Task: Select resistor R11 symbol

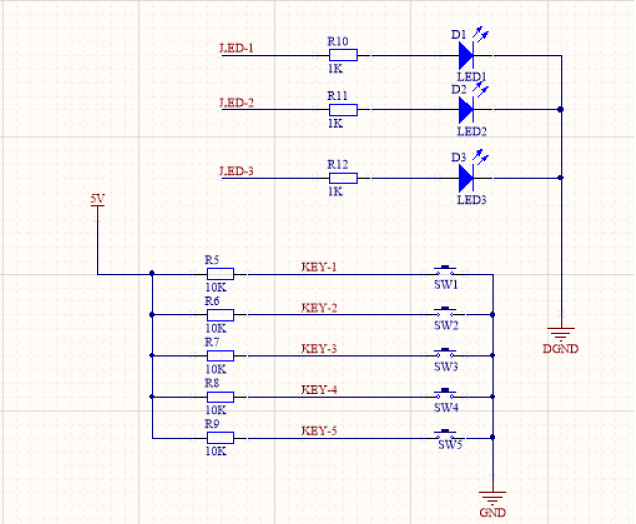Action: (x=343, y=110)
